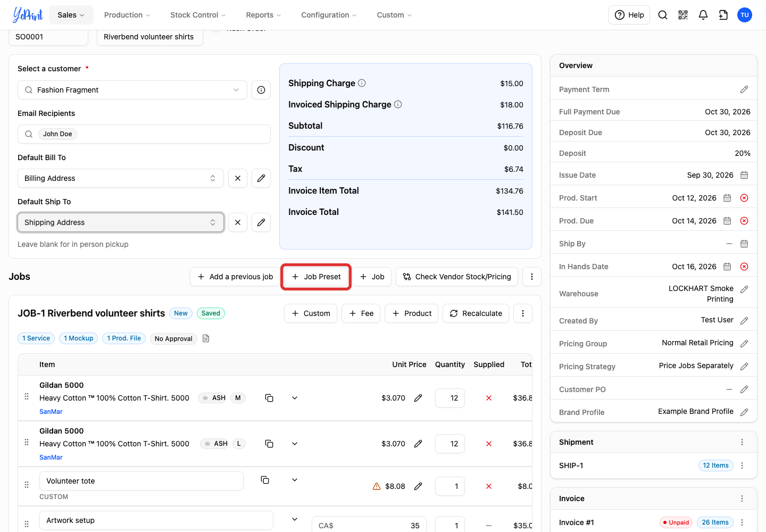Click the Recalculate button
This screenshot has width=766, height=532.
click(x=476, y=313)
